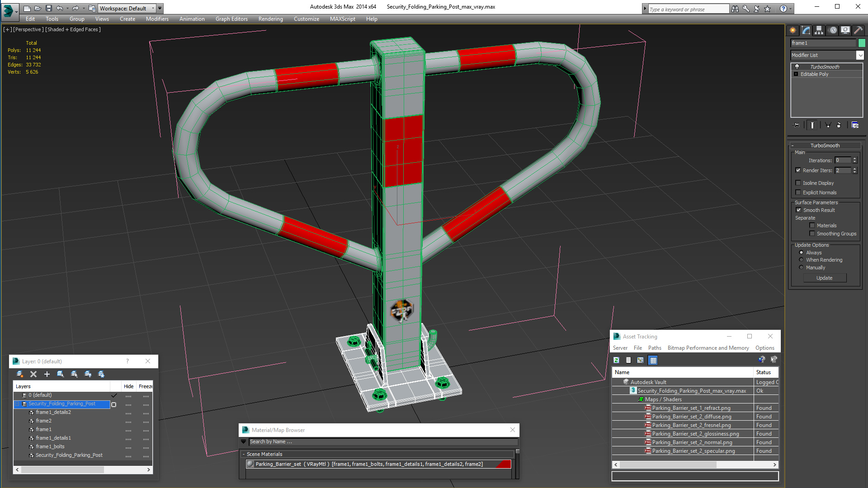Click Delete layer X icon
Viewport: 868px width, 488px height.
click(33, 374)
